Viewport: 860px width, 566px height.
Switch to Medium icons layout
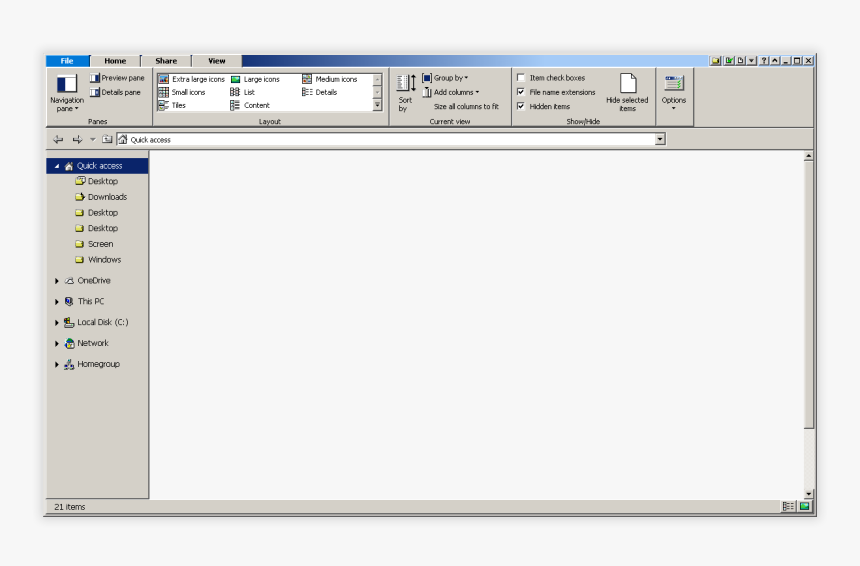pos(330,79)
